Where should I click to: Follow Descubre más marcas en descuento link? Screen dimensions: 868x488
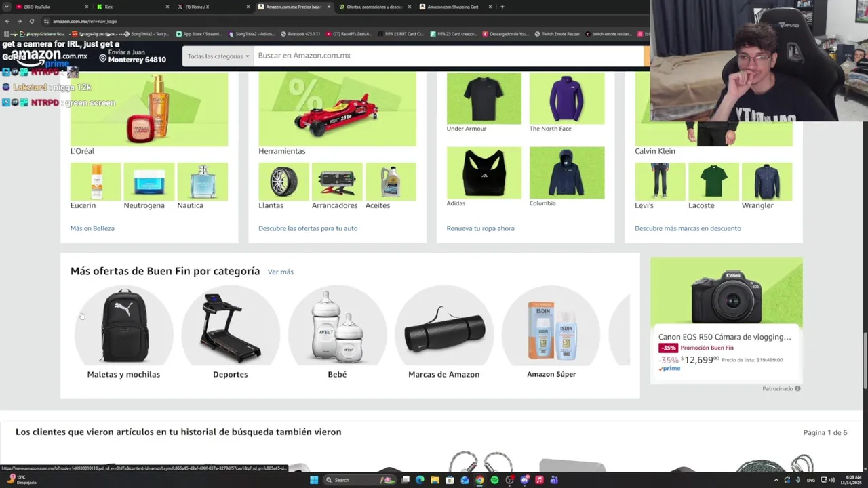688,228
